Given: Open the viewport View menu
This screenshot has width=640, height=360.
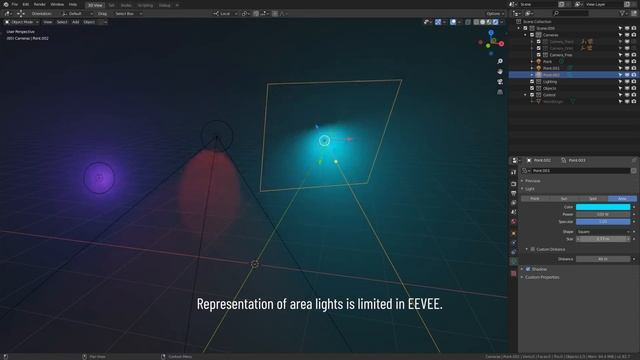Looking at the screenshot, I should pos(48,22).
